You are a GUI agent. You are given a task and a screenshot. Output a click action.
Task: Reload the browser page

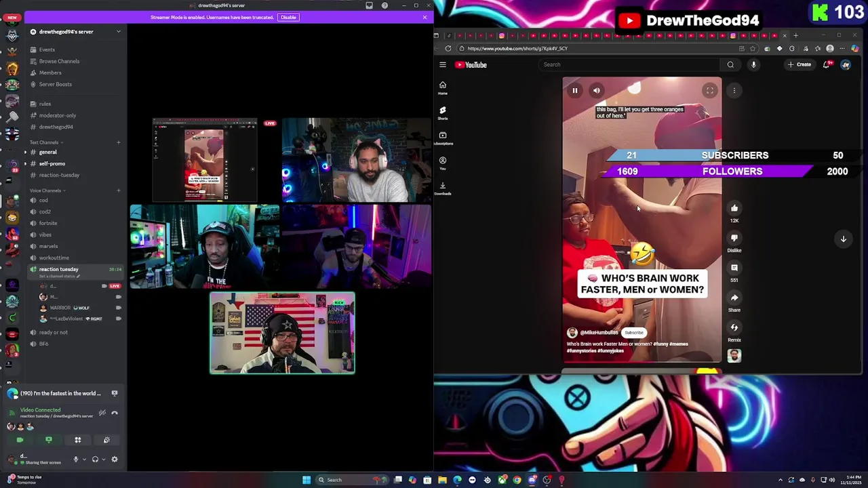click(448, 49)
